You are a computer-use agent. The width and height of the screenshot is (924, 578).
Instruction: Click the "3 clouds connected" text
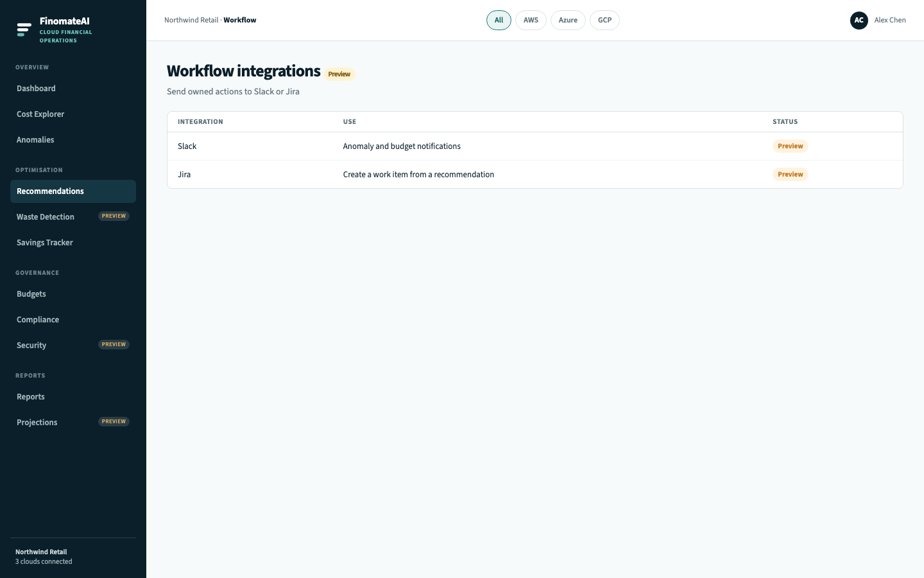[44, 562]
